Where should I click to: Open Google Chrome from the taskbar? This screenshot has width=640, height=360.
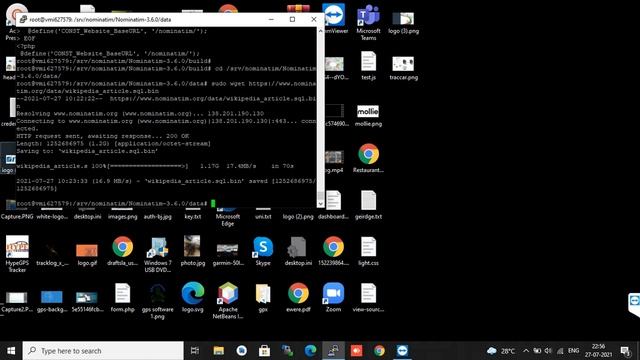coord(379,351)
